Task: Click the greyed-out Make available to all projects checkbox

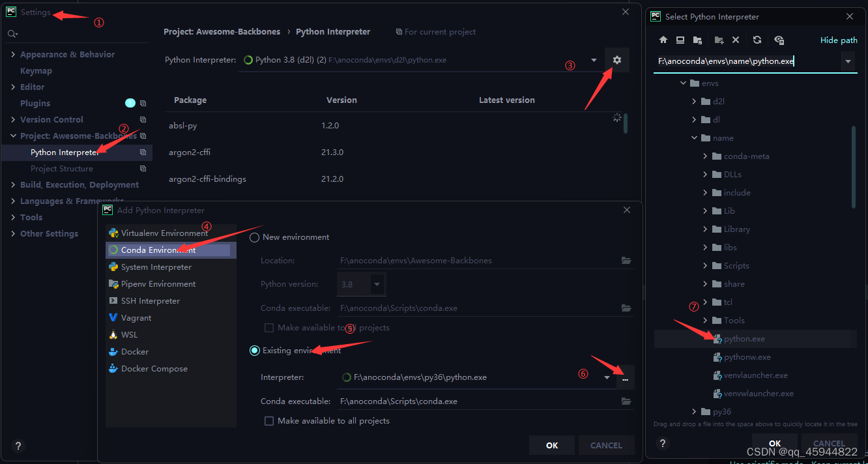Action: 269,328
